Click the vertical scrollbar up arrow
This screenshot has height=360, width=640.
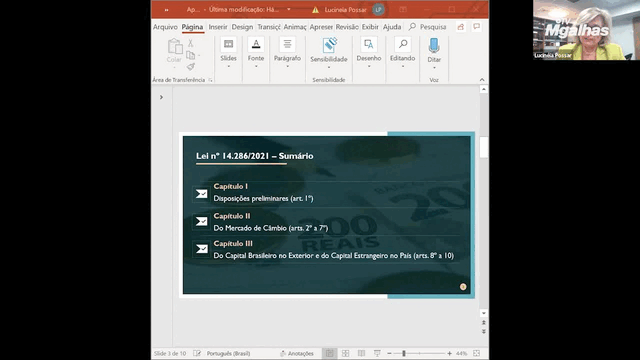(484, 89)
